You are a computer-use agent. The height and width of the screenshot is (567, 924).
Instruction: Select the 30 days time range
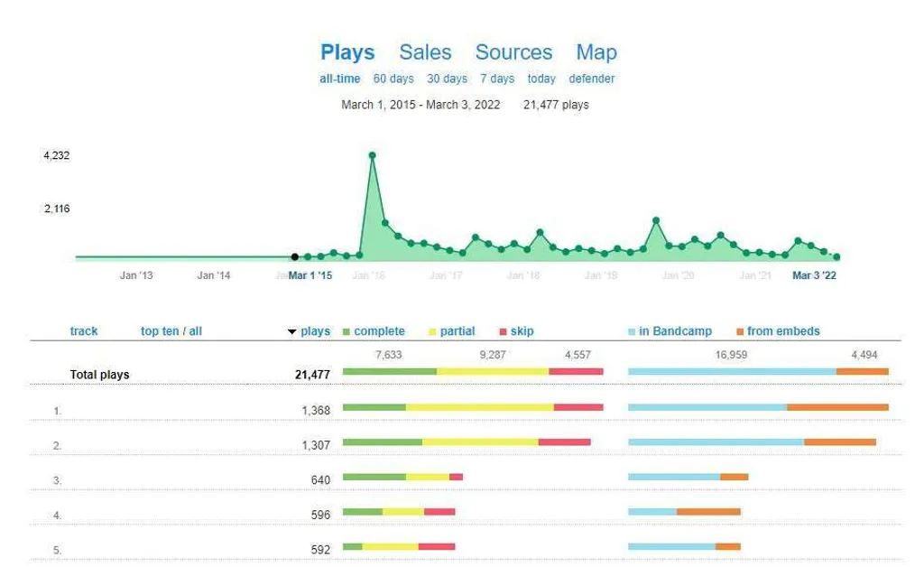point(446,79)
